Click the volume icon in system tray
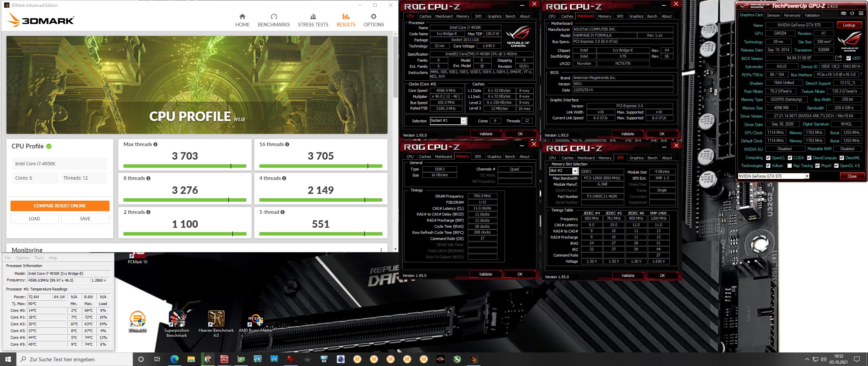Viewport: 868px width, 366px height. click(824, 359)
